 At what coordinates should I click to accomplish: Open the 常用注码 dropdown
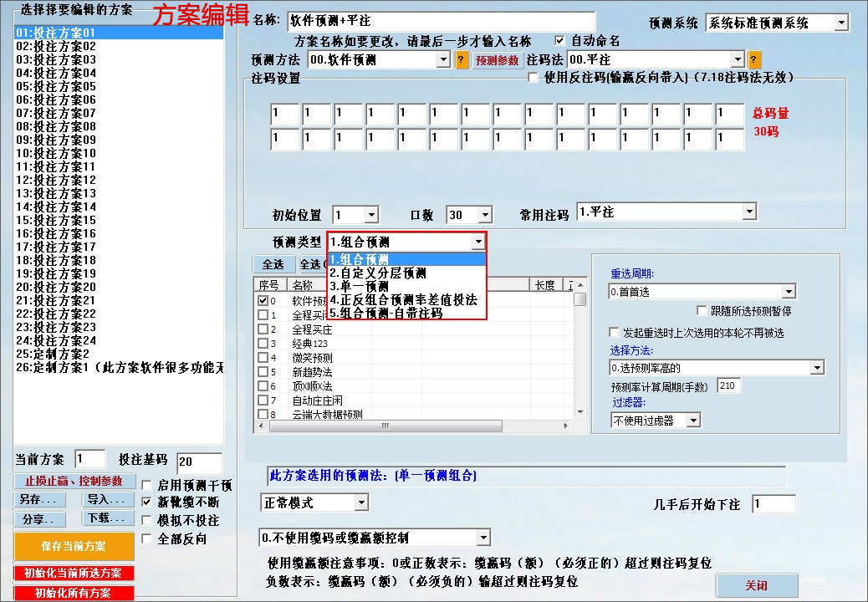(x=748, y=212)
